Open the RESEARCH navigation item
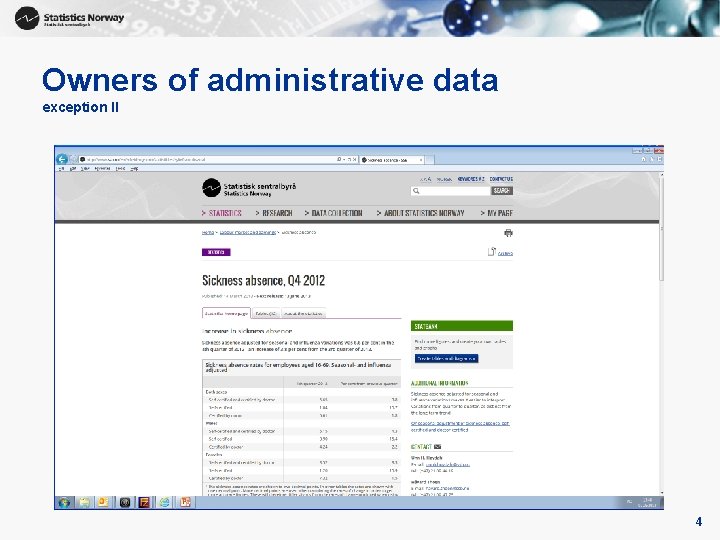720x540 pixels. [274, 213]
